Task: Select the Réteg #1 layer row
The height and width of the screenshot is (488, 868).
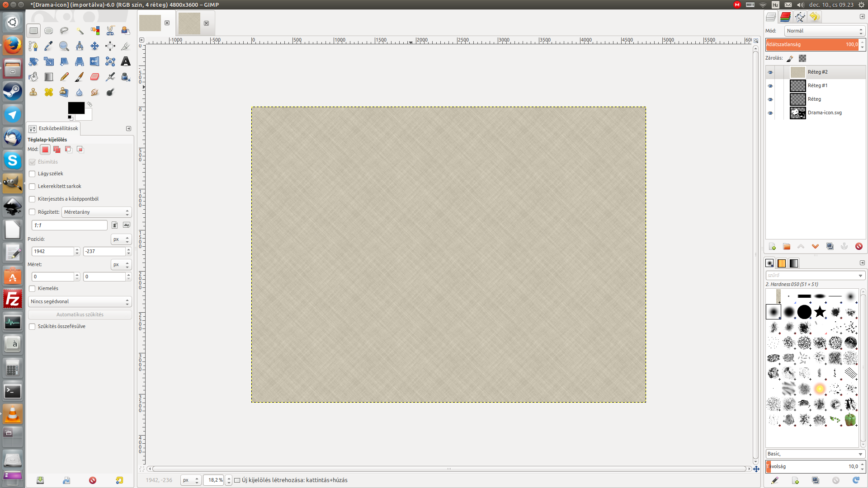Action: click(x=816, y=86)
